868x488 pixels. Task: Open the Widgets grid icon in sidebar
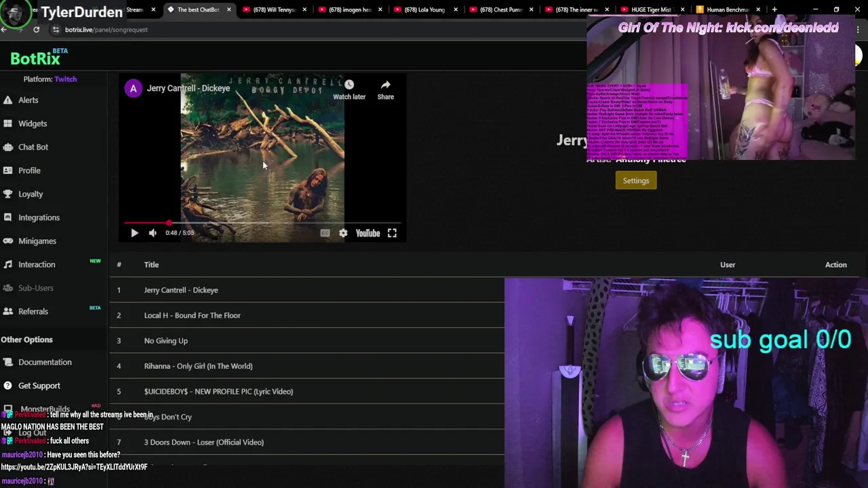(x=7, y=123)
